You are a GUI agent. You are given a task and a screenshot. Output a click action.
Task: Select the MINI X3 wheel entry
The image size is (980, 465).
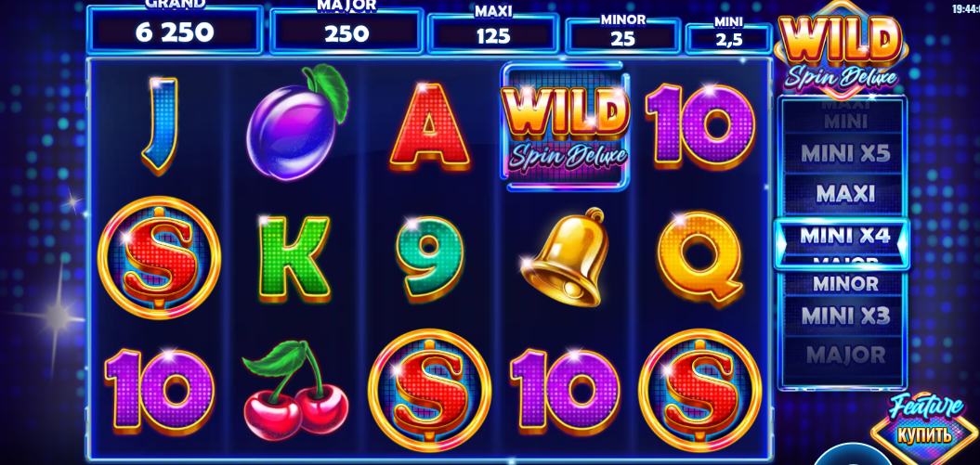[844, 316]
